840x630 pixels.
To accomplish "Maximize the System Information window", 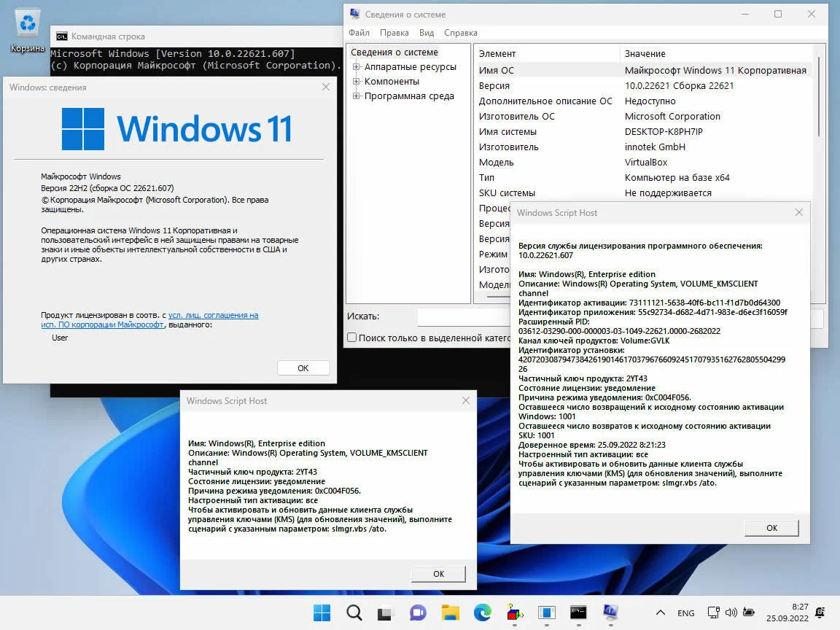I will coord(778,15).
